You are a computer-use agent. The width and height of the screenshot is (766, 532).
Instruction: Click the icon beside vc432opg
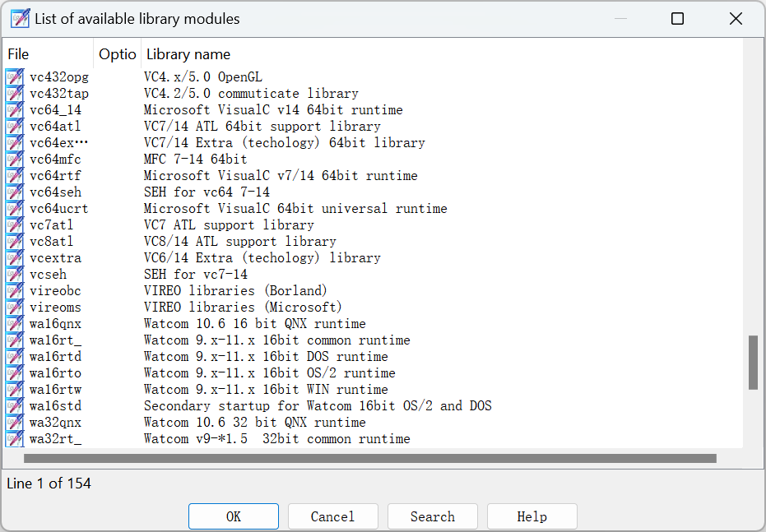[15, 77]
